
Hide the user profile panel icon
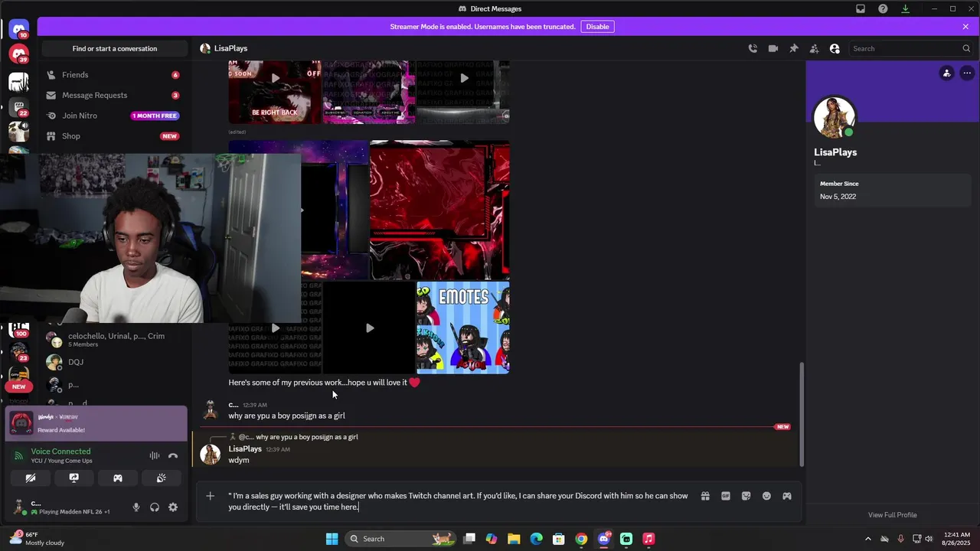coord(835,48)
